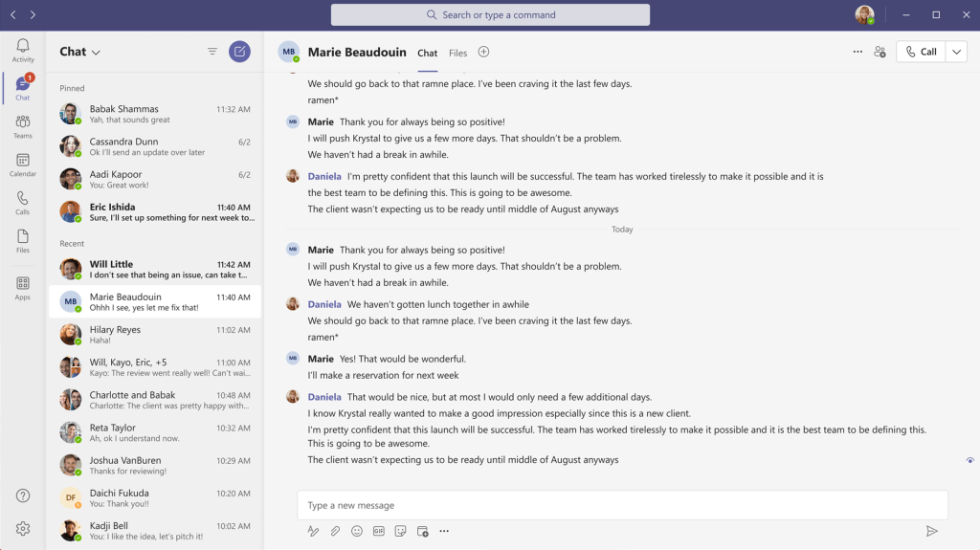Screen dimensions: 980x550
Task: Click the filter chats icon
Action: (x=212, y=52)
